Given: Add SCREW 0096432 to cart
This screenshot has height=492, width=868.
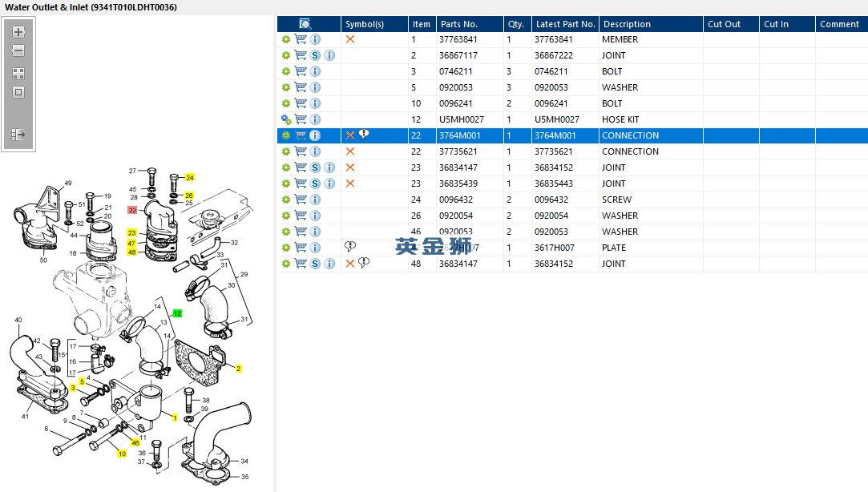Looking at the screenshot, I should tap(301, 200).
